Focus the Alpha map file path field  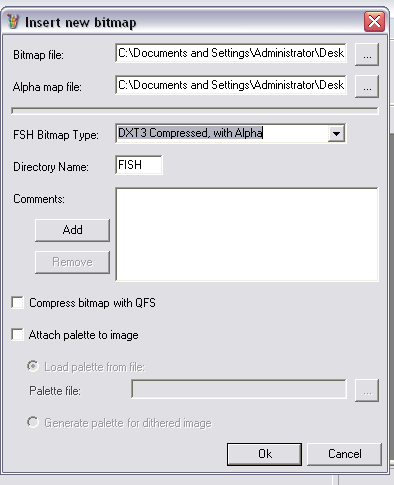click(x=231, y=85)
